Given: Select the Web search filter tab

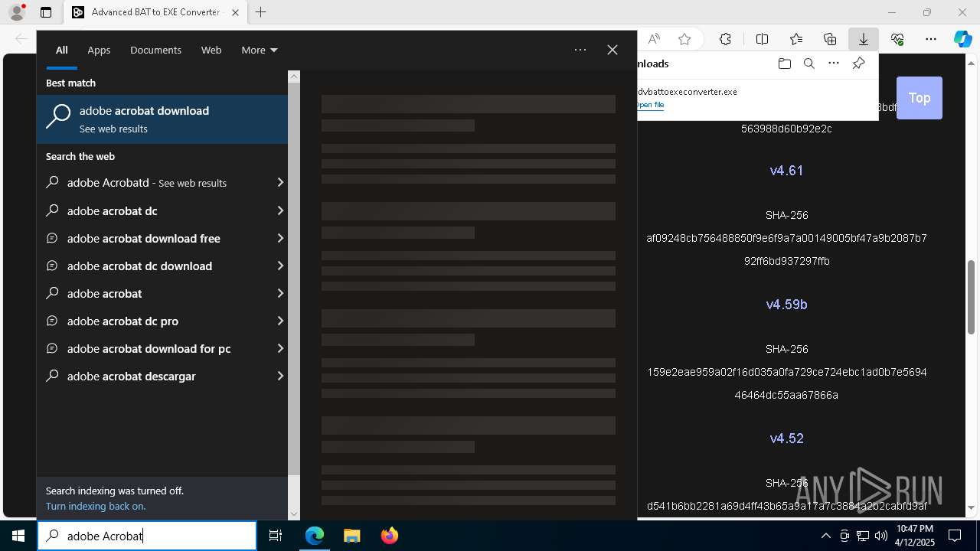Looking at the screenshot, I should [211, 51].
